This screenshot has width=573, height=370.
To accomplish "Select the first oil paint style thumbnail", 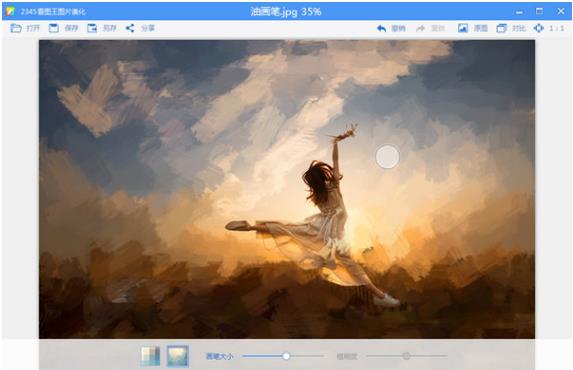I will [x=151, y=356].
